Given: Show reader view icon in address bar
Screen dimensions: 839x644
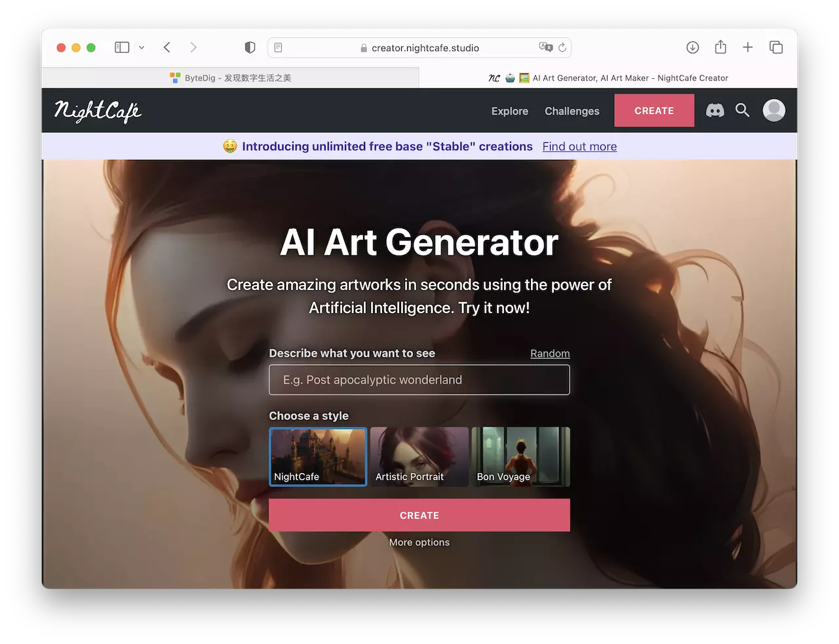Looking at the screenshot, I should [278, 47].
